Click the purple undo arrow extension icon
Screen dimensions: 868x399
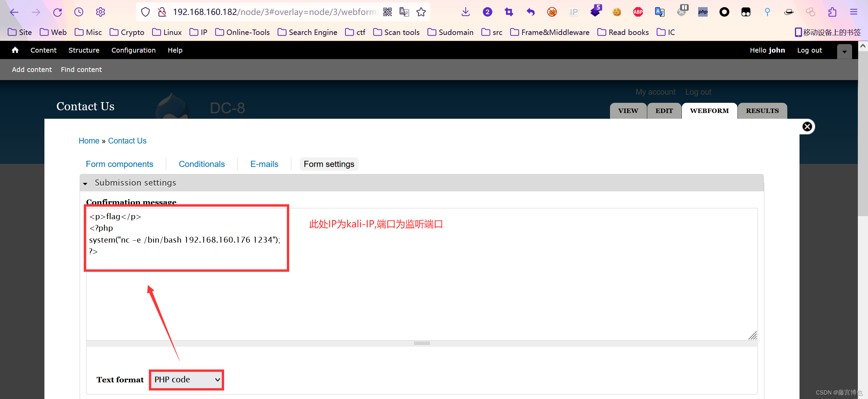pyautogui.click(x=530, y=12)
